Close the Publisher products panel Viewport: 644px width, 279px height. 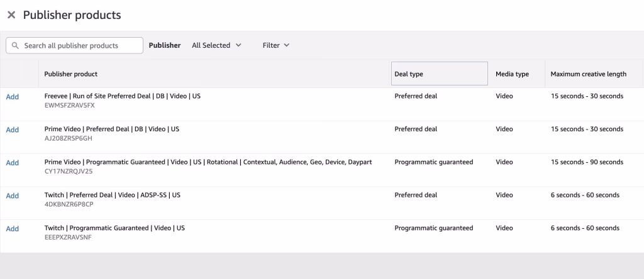(11, 15)
